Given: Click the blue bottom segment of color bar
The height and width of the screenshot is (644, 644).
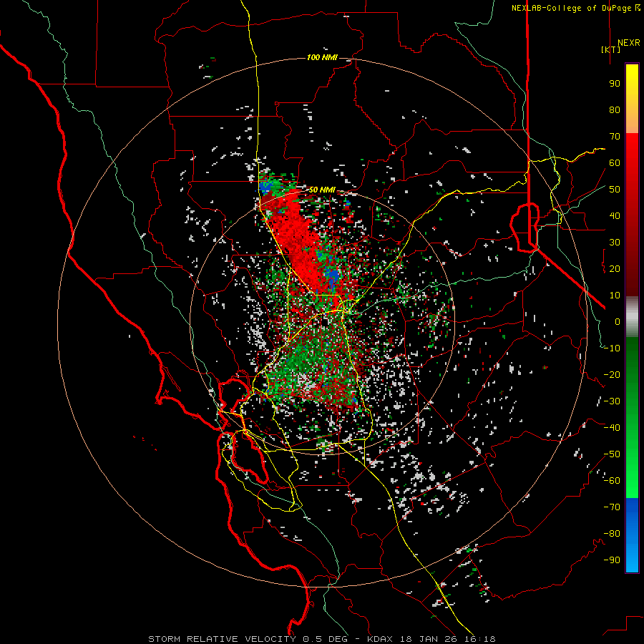Looking at the screenshot, I should point(632,535).
